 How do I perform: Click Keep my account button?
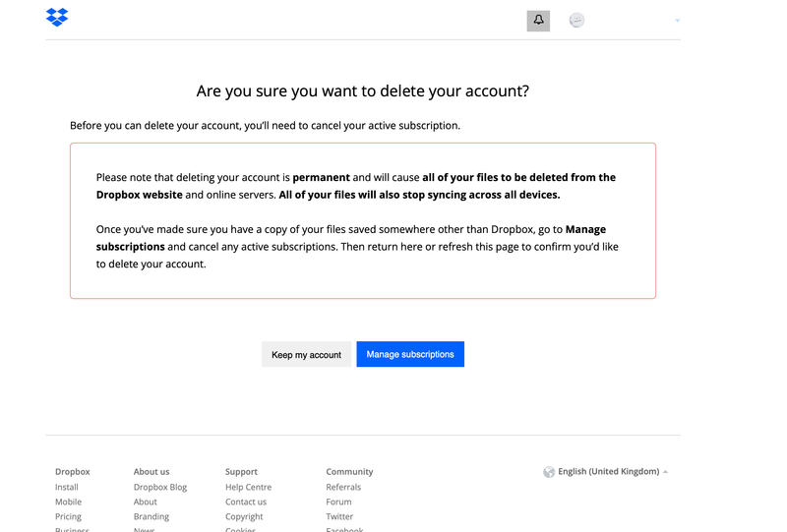pos(306,355)
